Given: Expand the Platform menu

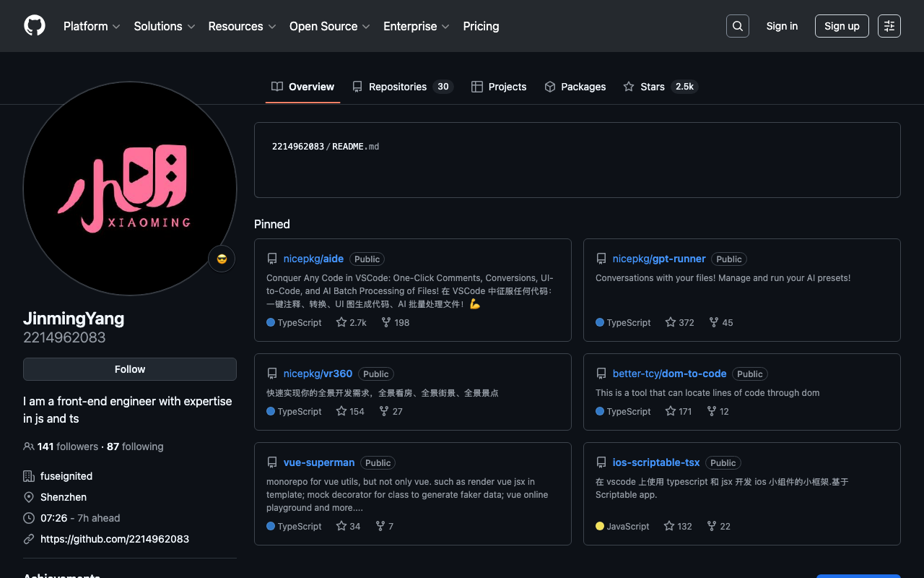Looking at the screenshot, I should [93, 26].
